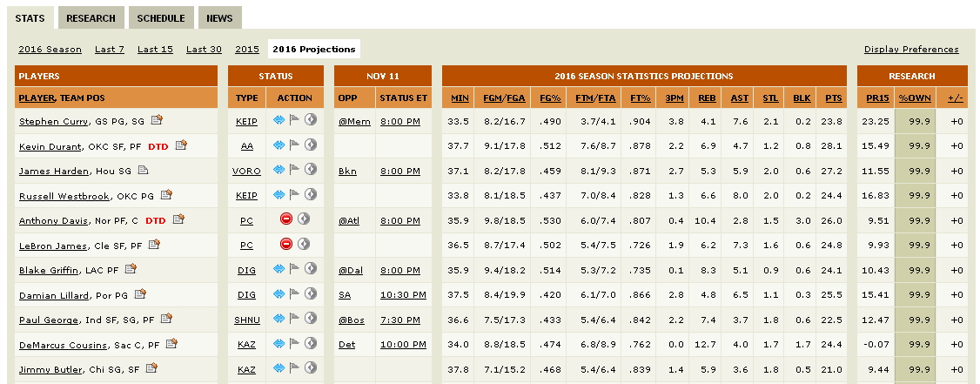The height and width of the screenshot is (384, 980).
Task: Show Last 15 days stats
Action: click(155, 49)
